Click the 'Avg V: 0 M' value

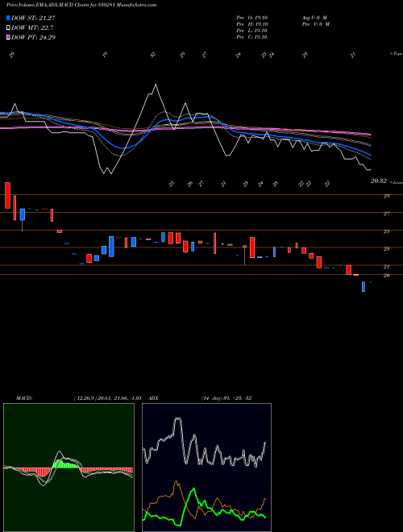[x=314, y=18]
